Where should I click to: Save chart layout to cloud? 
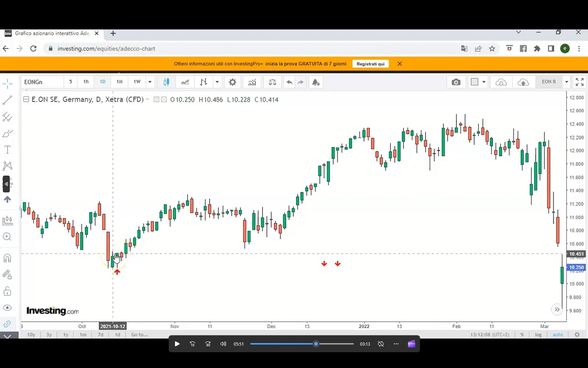click(523, 82)
